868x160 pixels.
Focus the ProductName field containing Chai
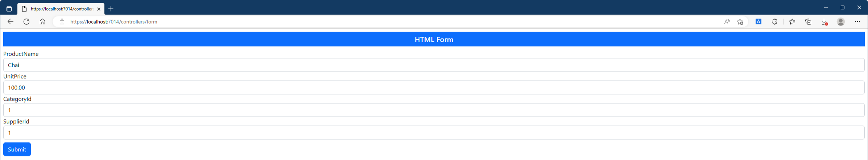434,65
